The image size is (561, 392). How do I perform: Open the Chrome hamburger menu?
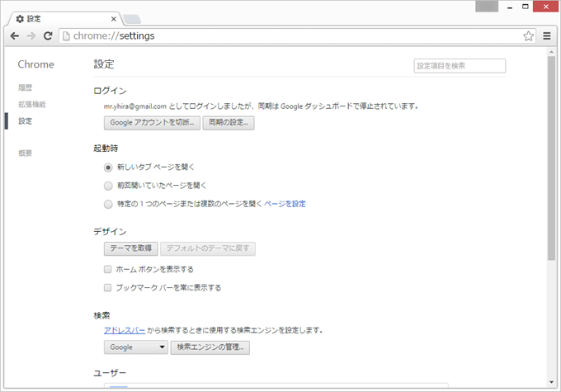pos(547,35)
